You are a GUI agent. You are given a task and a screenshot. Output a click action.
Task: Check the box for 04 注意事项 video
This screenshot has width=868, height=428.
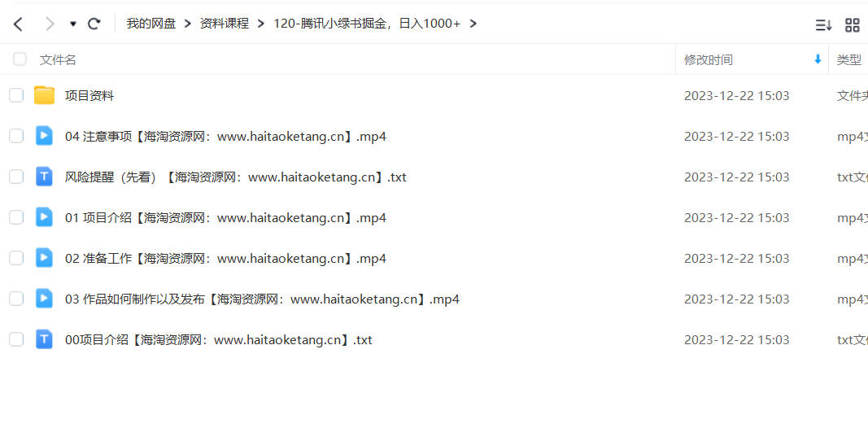pyautogui.click(x=16, y=136)
